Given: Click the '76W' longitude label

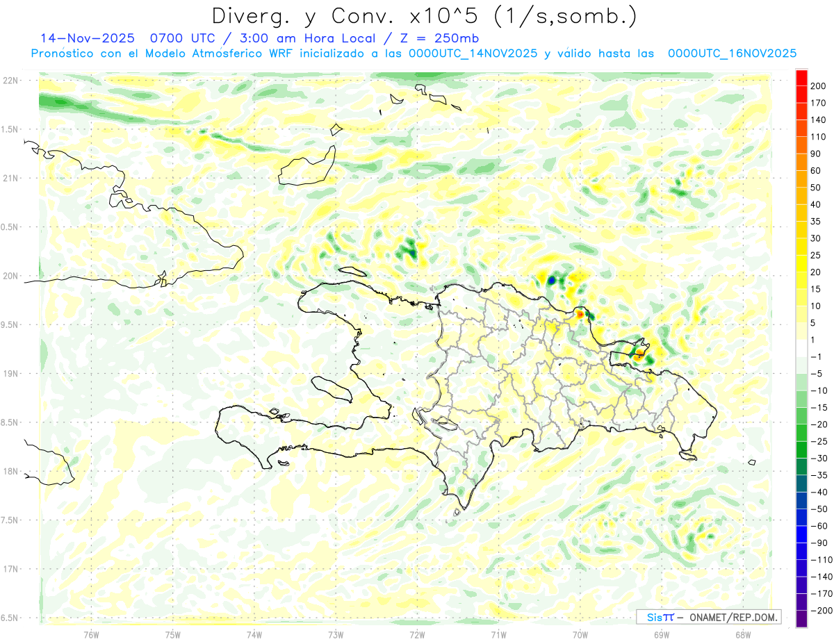Looking at the screenshot, I should pos(91,634).
